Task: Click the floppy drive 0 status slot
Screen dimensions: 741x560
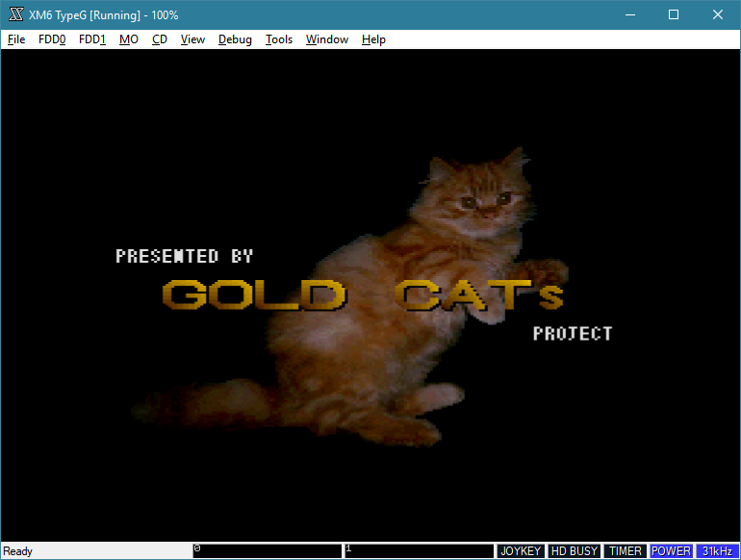Action: click(267, 551)
